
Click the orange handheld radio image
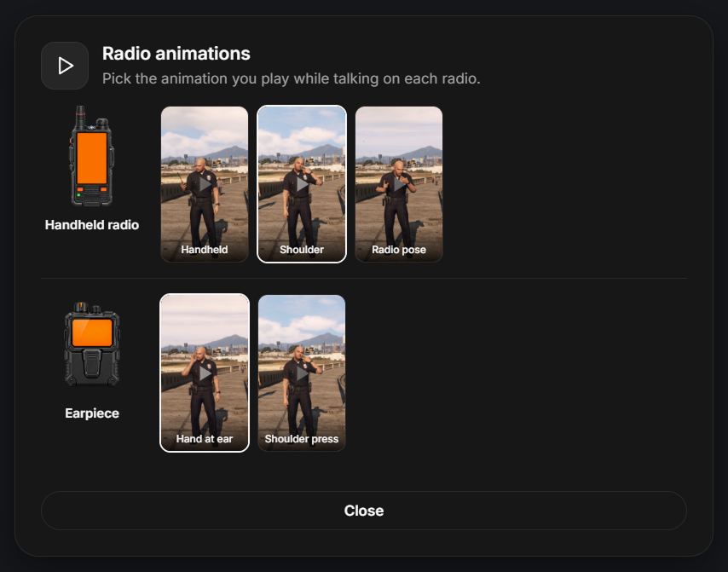pyautogui.click(x=92, y=156)
